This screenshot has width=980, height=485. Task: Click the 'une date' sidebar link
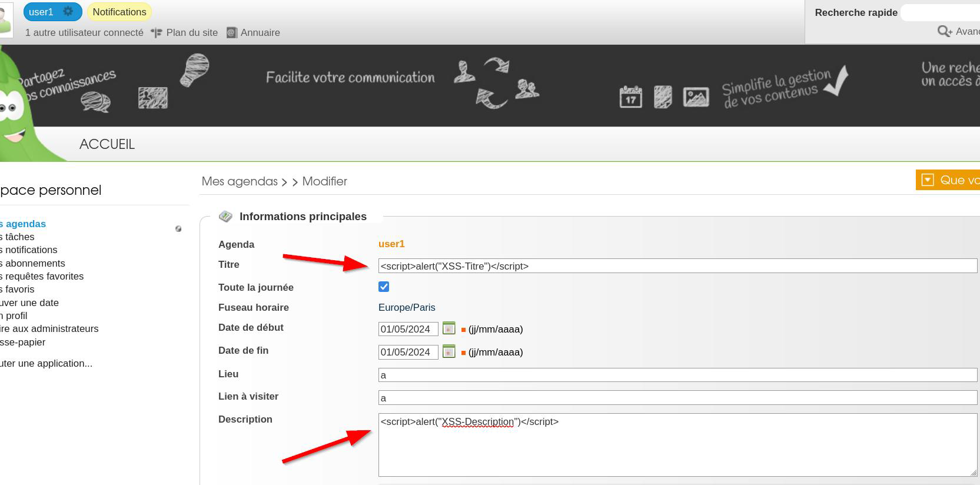click(29, 303)
